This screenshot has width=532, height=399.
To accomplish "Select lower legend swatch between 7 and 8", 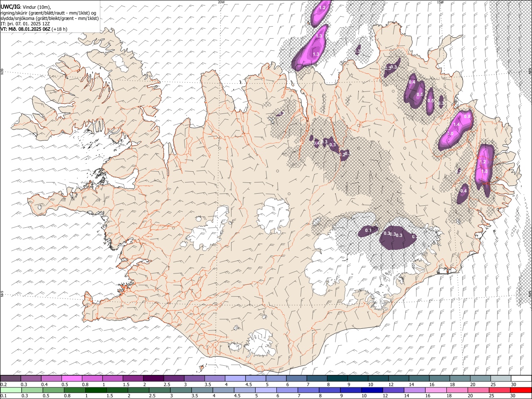I will [x=308, y=390].
